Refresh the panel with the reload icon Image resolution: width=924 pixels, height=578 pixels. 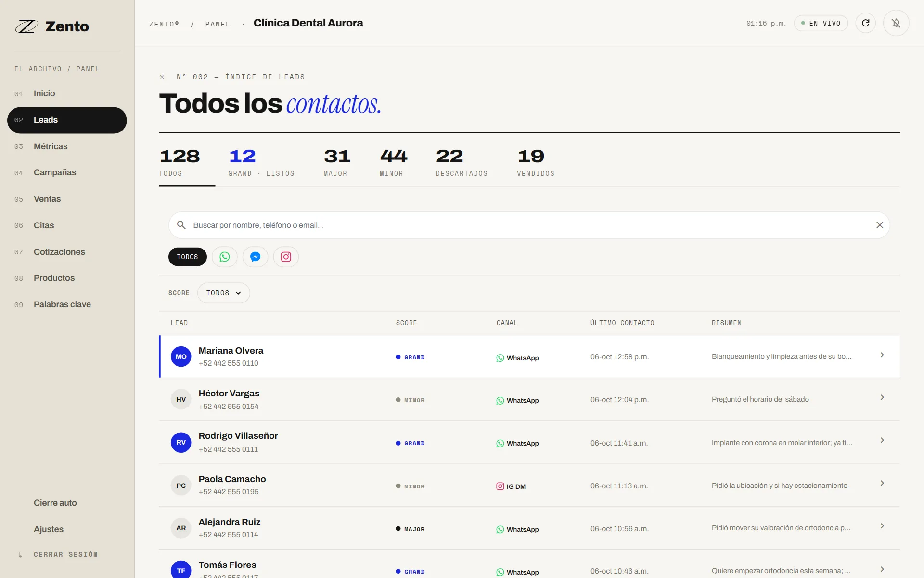tap(865, 23)
